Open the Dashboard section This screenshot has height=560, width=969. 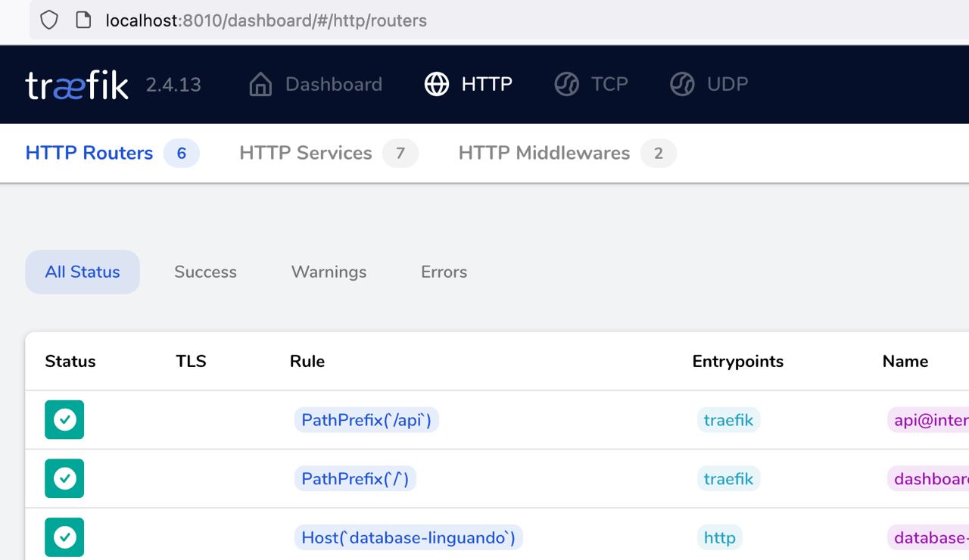316,84
